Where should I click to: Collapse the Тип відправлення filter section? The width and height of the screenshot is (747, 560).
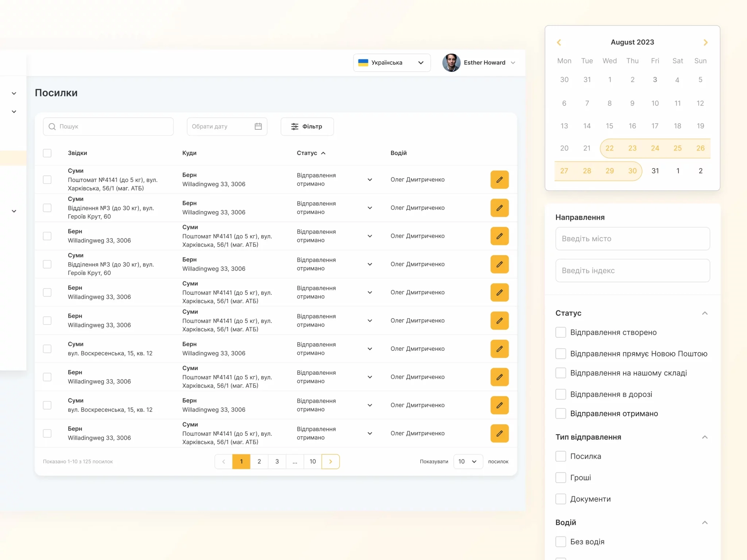tap(705, 437)
